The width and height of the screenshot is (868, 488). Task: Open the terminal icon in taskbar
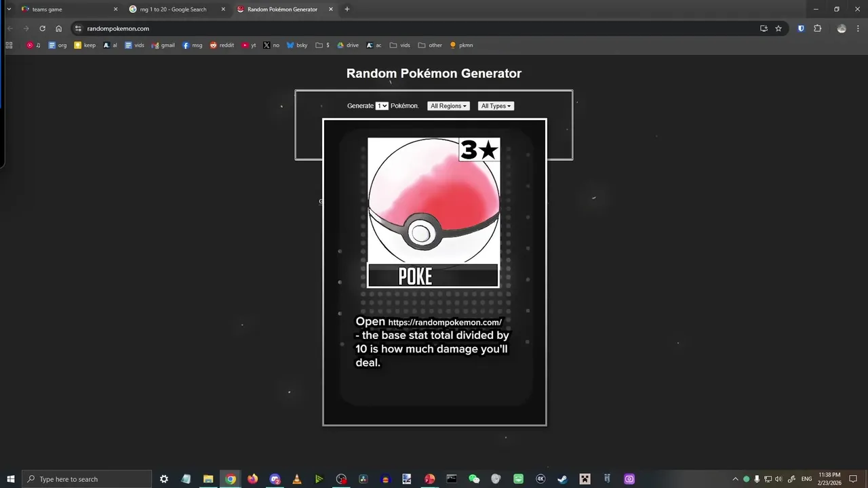[452, 479]
